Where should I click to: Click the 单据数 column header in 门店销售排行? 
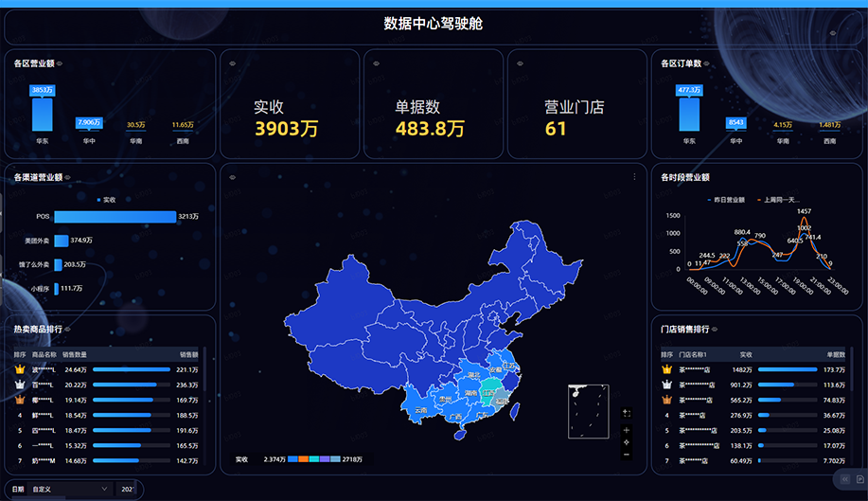(x=835, y=354)
